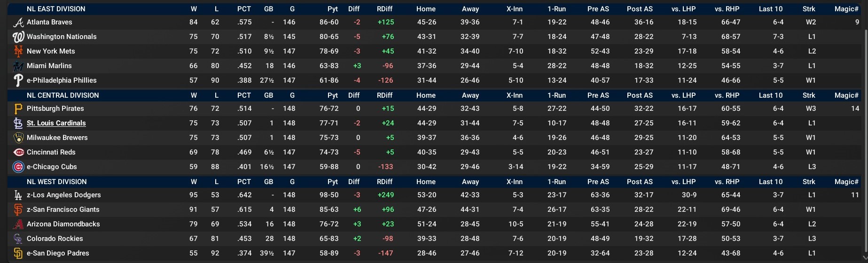Screen dimensions: 868x263
Task: Click the New York Mets logo icon
Action: click(18, 51)
